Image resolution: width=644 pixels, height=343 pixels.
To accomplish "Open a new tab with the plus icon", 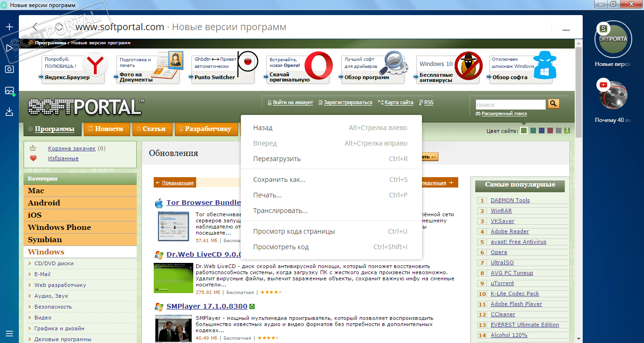I will point(9,27).
